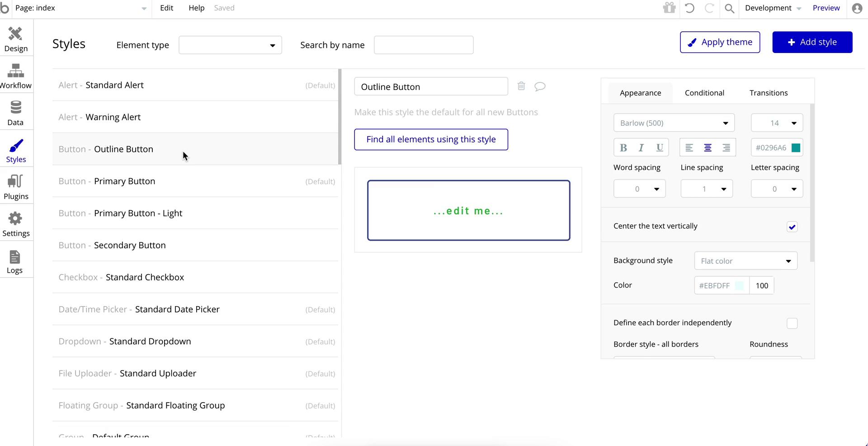
Task: Redo the last change
Action: 709,8
